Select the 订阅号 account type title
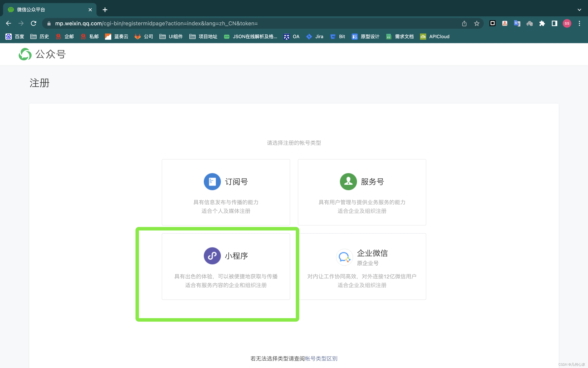The image size is (588, 368). [236, 181]
